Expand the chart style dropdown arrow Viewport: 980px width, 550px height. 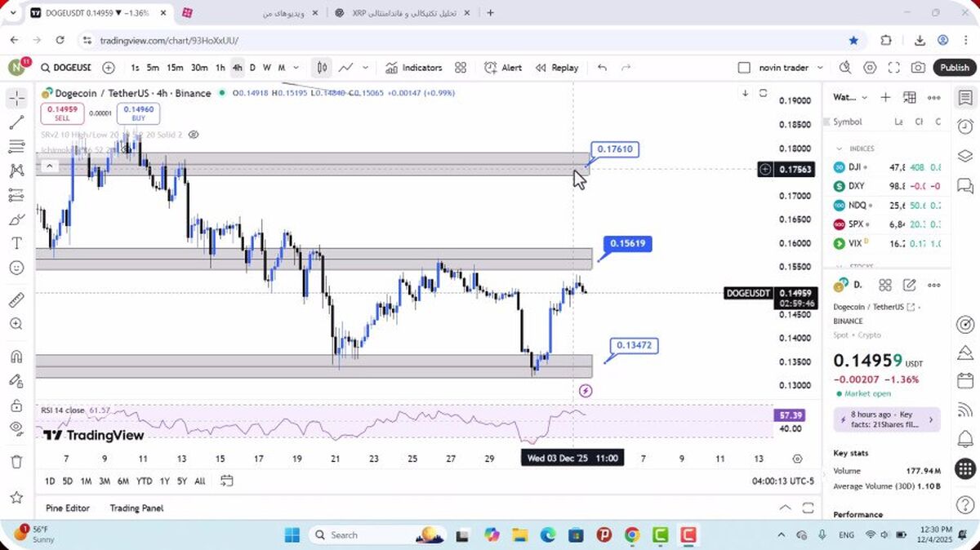[x=366, y=68]
